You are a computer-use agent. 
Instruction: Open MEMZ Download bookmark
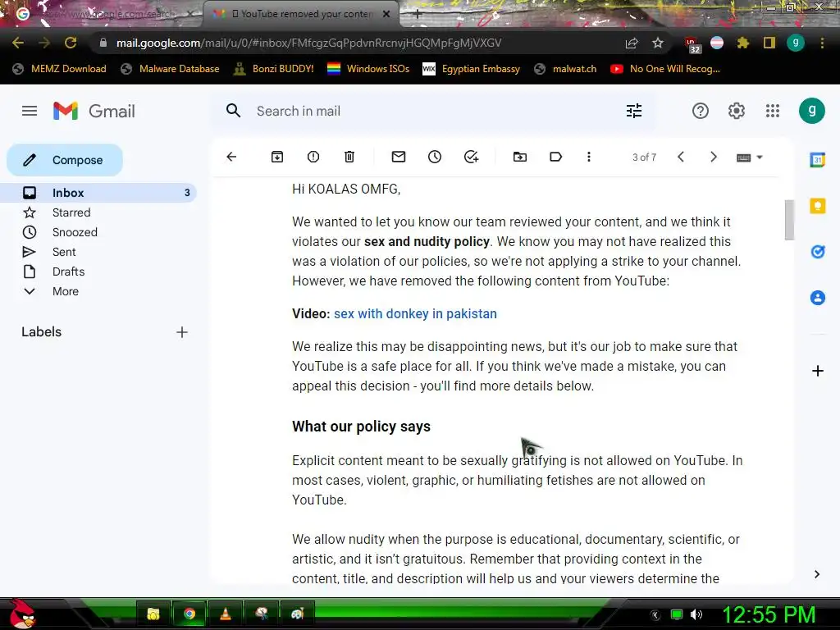click(x=59, y=69)
